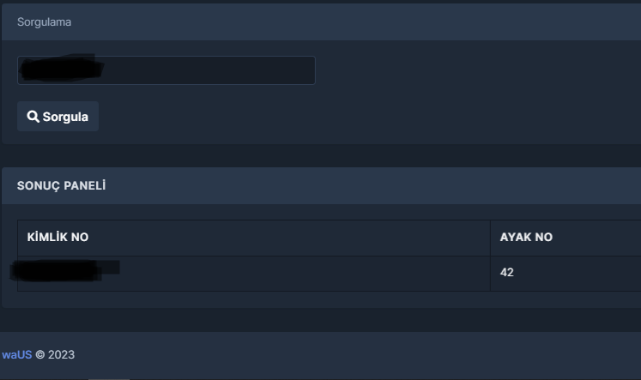
Task: Click the empty footer bar right of 2023
Action: tap(356, 355)
